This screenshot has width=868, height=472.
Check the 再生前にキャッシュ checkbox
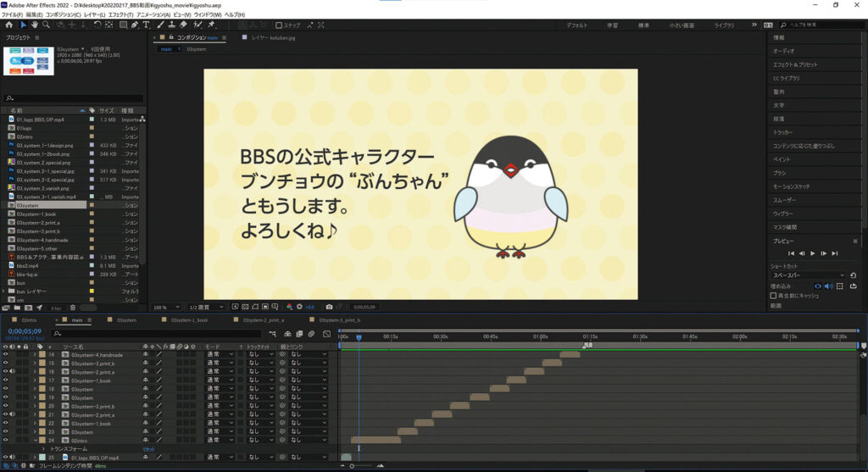(773, 296)
